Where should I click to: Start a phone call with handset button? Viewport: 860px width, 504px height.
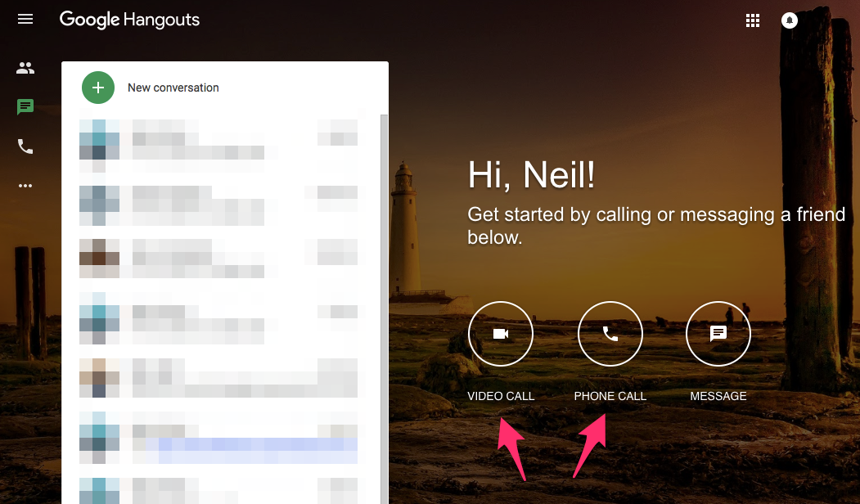[x=610, y=334]
